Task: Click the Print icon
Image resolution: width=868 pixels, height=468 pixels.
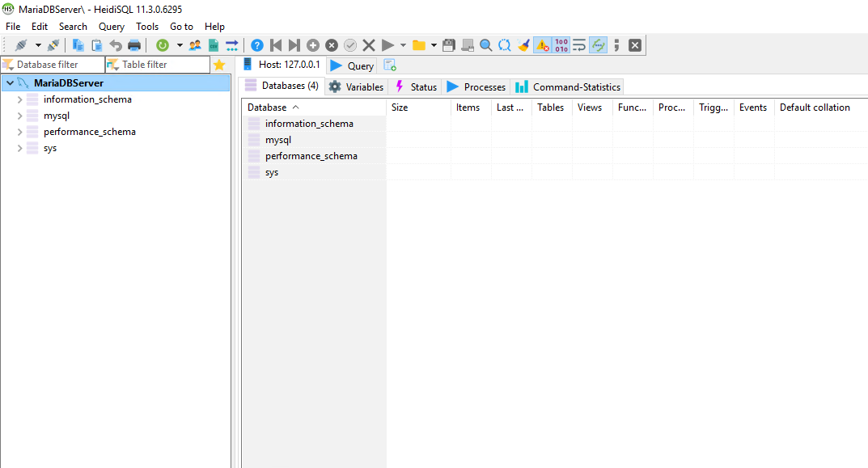Action: coord(134,45)
